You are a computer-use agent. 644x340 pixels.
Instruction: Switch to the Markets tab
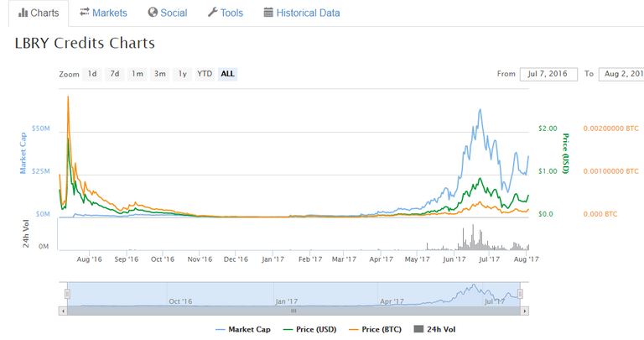point(103,13)
